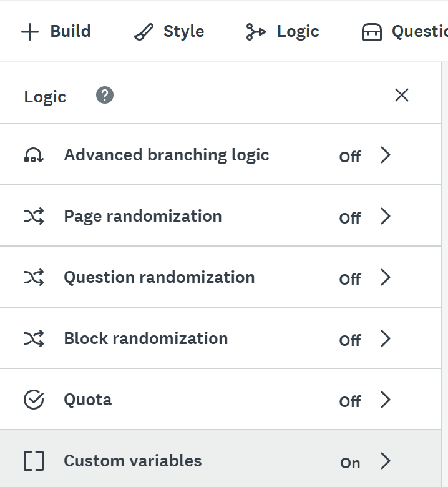Click the Advanced branching logic icon
The image size is (448, 487).
coord(33,155)
